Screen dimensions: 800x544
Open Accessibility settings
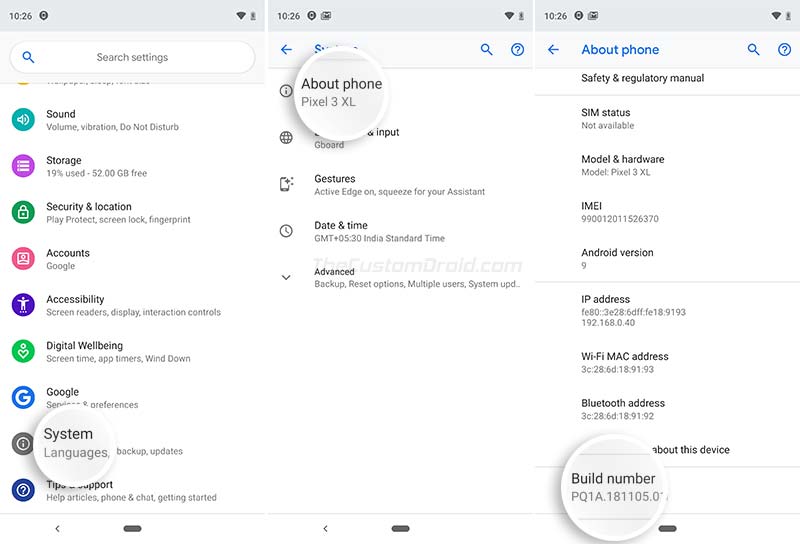point(132,305)
